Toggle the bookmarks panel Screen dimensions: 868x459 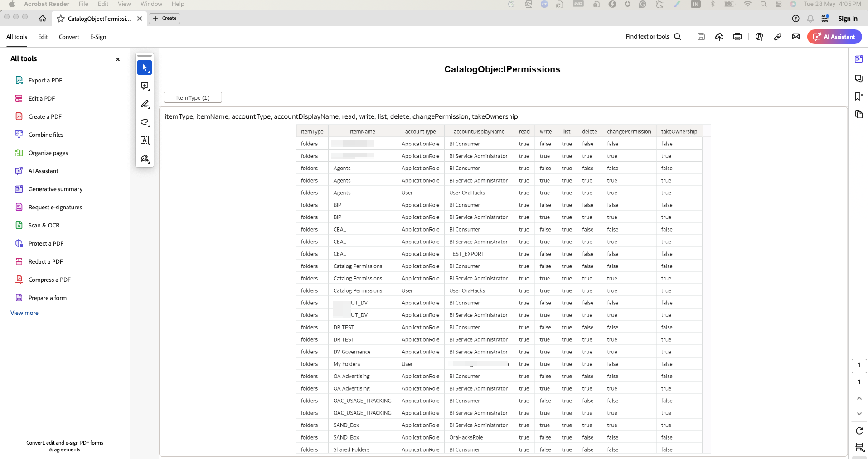tap(859, 96)
